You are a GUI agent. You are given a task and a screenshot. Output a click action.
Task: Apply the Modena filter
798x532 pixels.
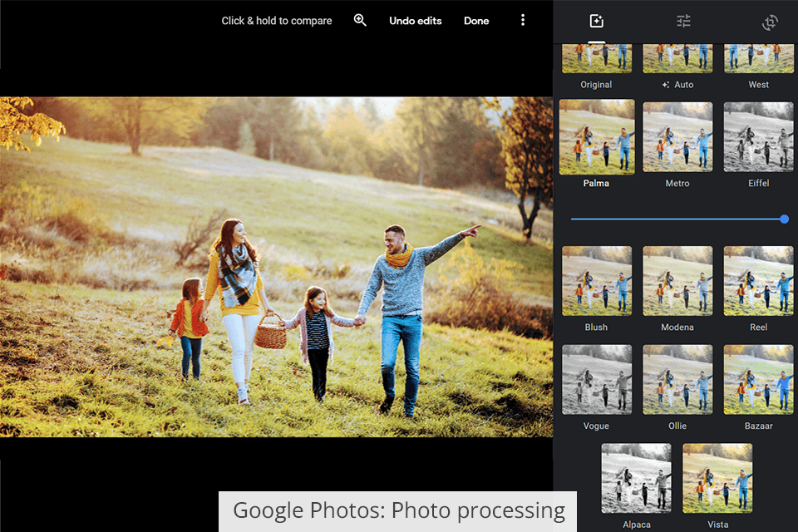(677, 281)
